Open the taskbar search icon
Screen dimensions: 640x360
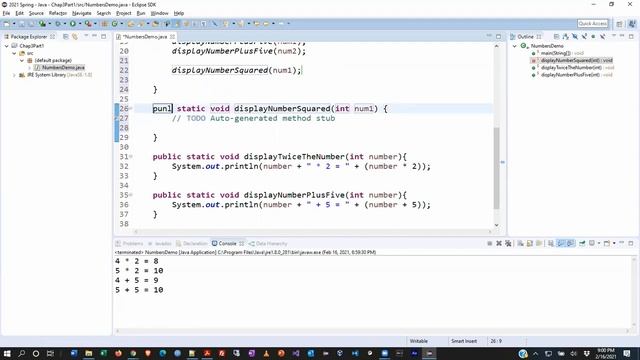click(21, 353)
